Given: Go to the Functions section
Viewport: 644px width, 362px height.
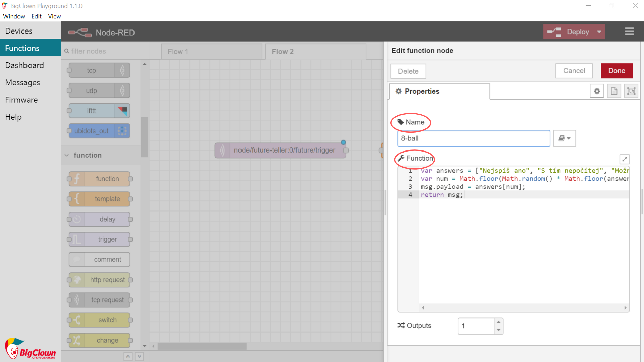Looking at the screenshot, I should 30,48.
